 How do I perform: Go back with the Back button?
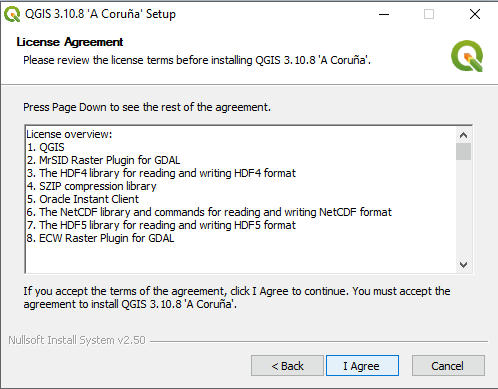pyautogui.click(x=287, y=366)
